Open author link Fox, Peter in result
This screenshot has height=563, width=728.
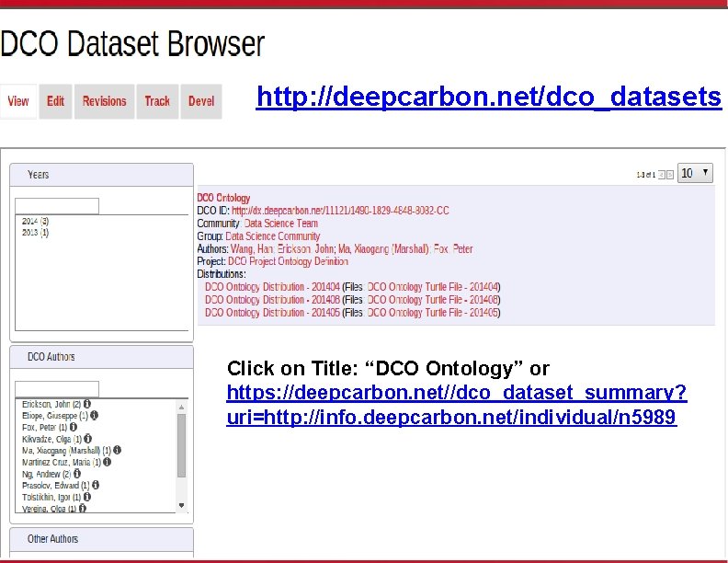pyautogui.click(x=453, y=249)
